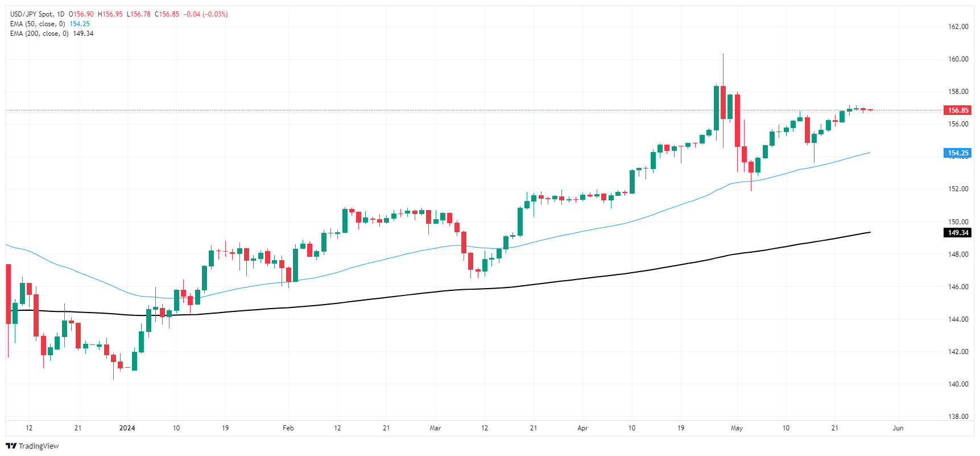This screenshot has width=980, height=456.
Task: Click the May label on time axis
Action: tap(737, 428)
